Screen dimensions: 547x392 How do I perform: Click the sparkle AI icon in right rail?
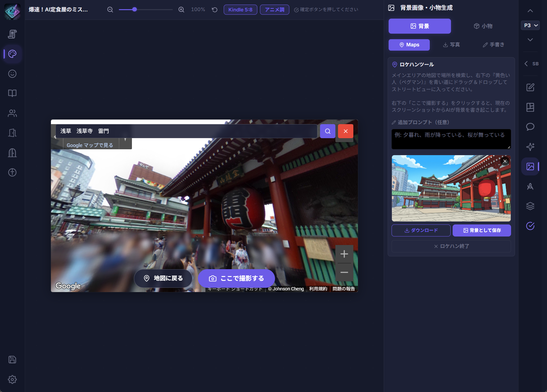pyautogui.click(x=530, y=147)
